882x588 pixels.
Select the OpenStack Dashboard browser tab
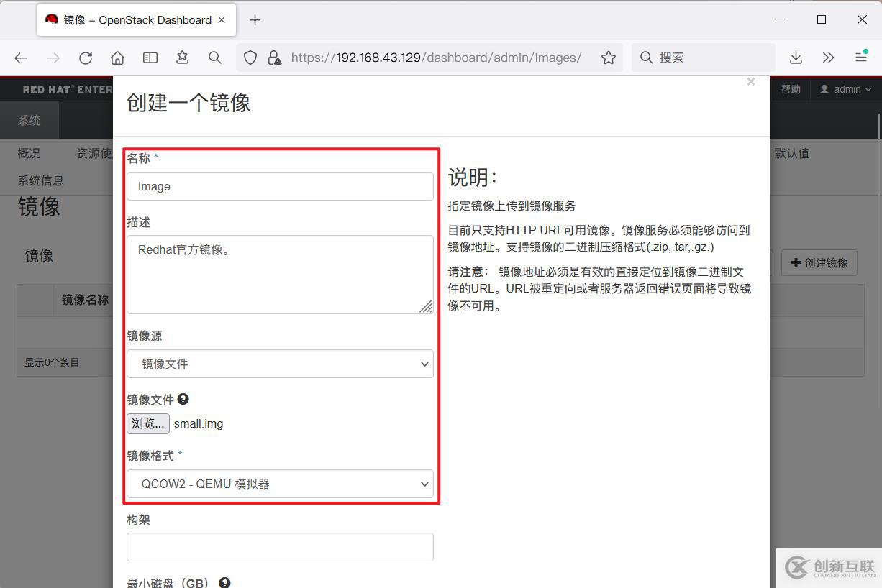click(x=138, y=20)
